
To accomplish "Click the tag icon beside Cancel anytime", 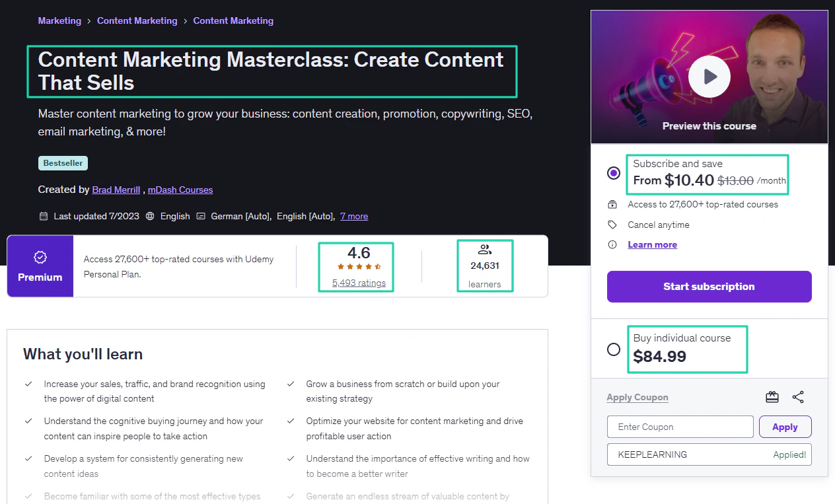I will (613, 225).
